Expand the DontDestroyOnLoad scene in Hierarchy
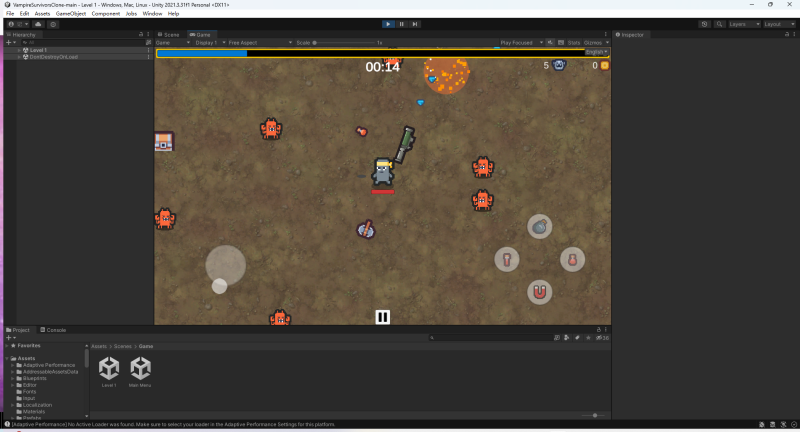800x432 pixels. (19, 57)
